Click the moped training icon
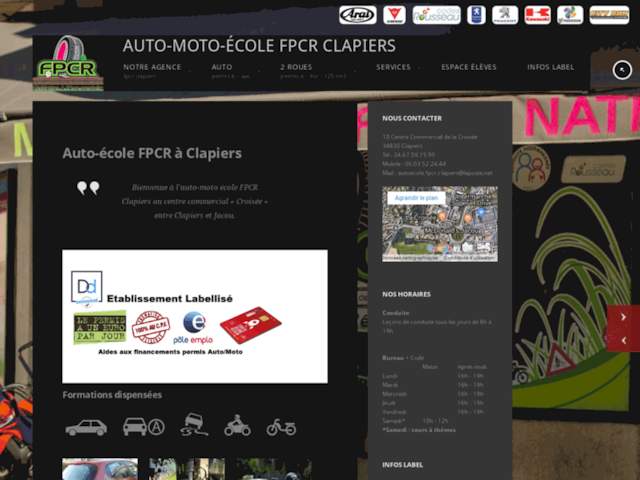Image resolution: width=640 pixels, height=480 pixels. (281, 427)
